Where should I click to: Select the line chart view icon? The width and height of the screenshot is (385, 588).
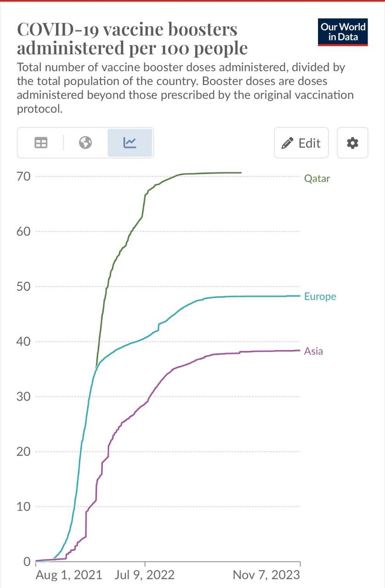130,143
